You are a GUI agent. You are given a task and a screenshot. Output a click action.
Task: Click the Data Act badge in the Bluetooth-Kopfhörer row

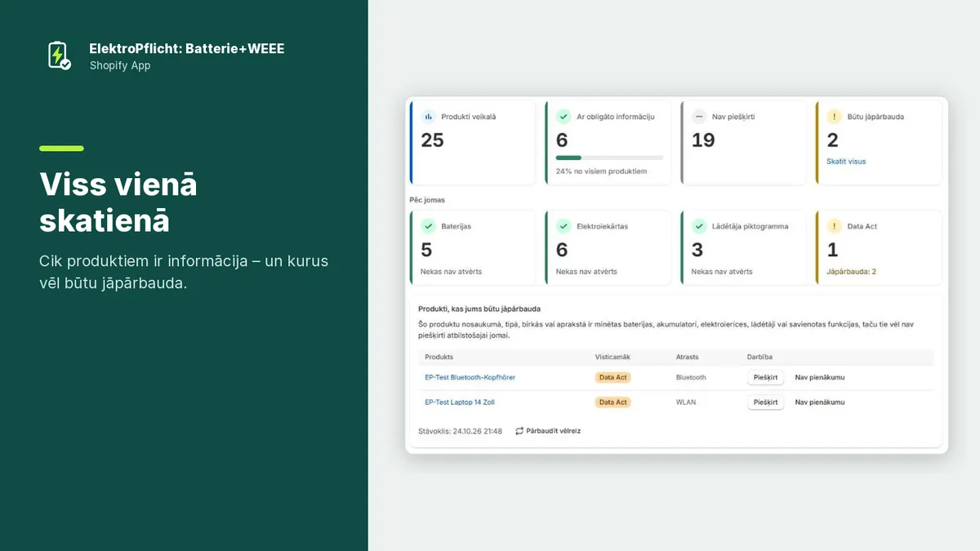[x=612, y=377]
